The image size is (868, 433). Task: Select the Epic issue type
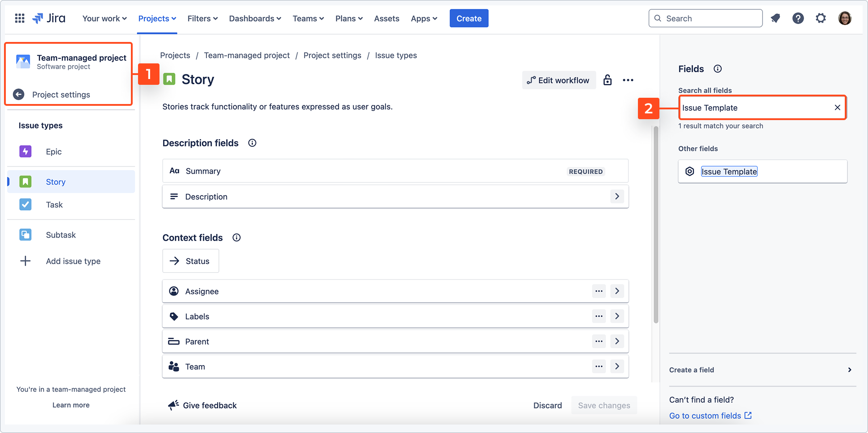coord(71,151)
